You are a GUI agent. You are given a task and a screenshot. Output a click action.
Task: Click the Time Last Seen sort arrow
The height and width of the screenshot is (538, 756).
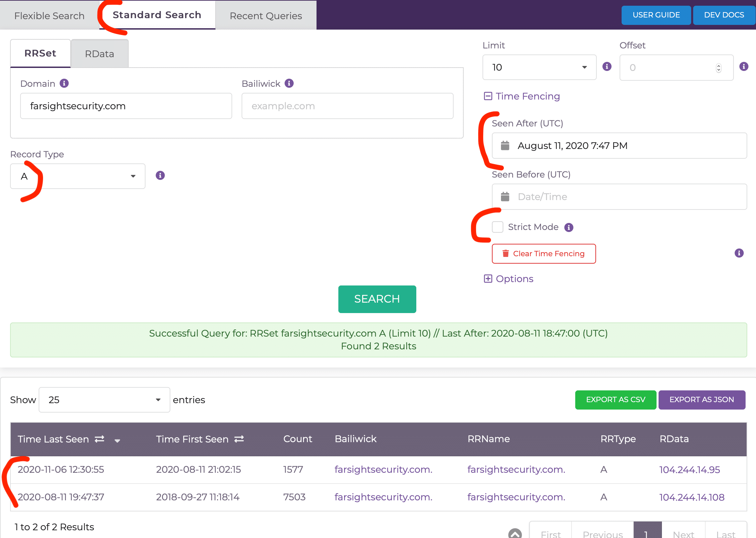coord(117,440)
